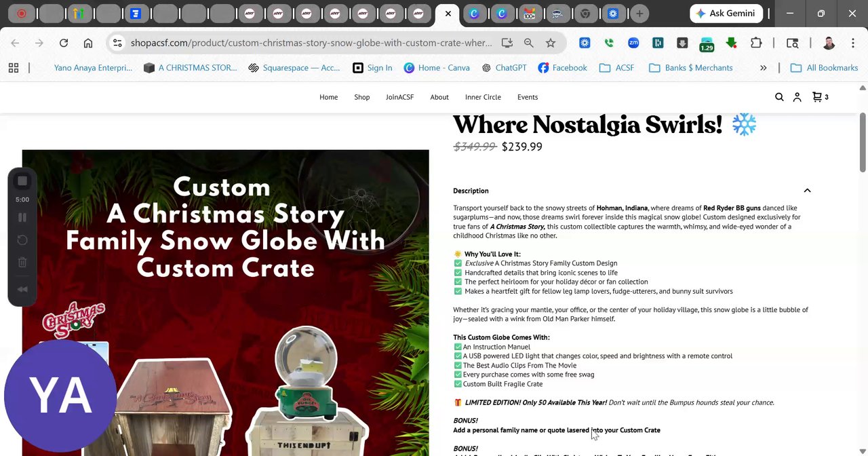Image resolution: width=868 pixels, height=456 pixels.
Task: Open the ChatGPT bookmark
Action: click(505, 68)
